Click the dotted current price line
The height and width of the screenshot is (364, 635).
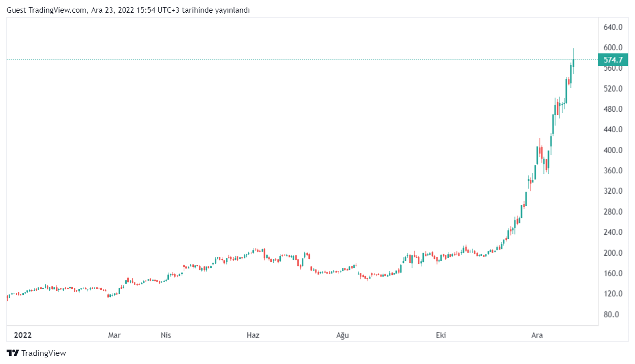(305, 59)
